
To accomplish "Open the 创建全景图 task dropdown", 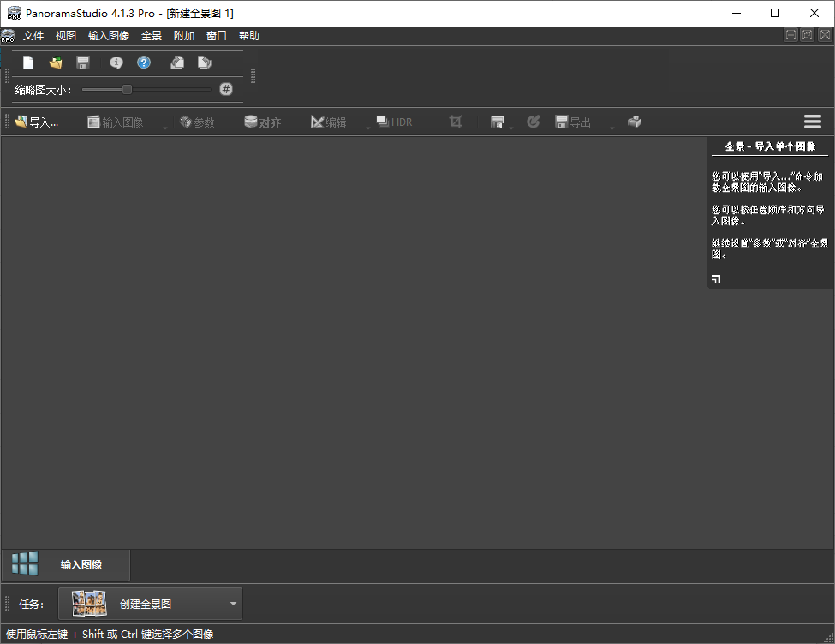I will coord(231,604).
